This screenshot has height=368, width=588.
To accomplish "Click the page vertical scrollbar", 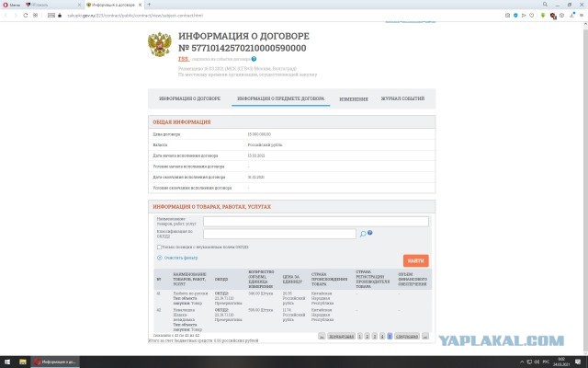I will (585, 188).
